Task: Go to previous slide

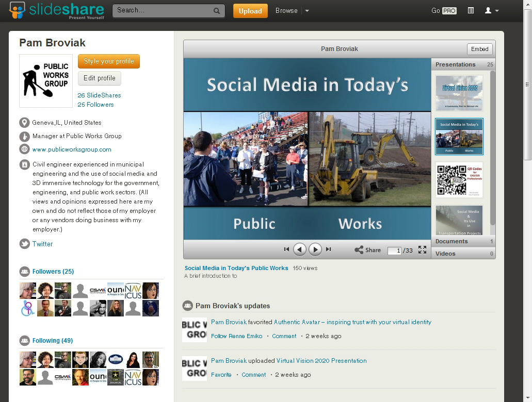Action: tap(300, 249)
